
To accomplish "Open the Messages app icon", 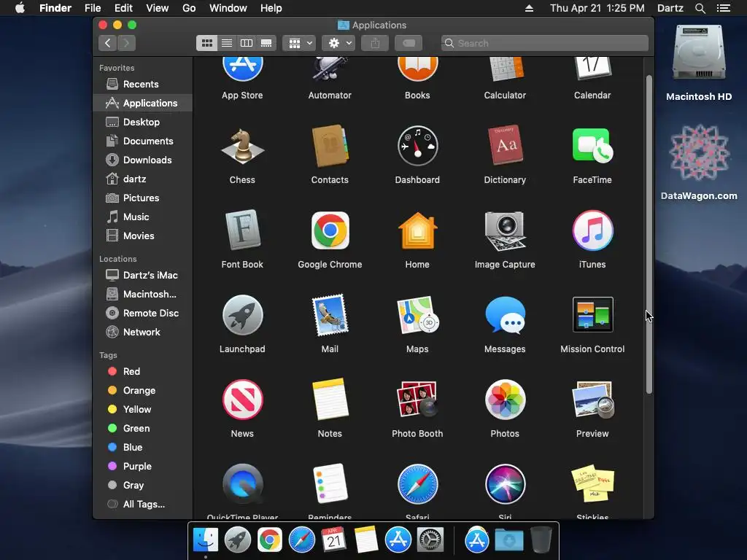I will coord(505,315).
